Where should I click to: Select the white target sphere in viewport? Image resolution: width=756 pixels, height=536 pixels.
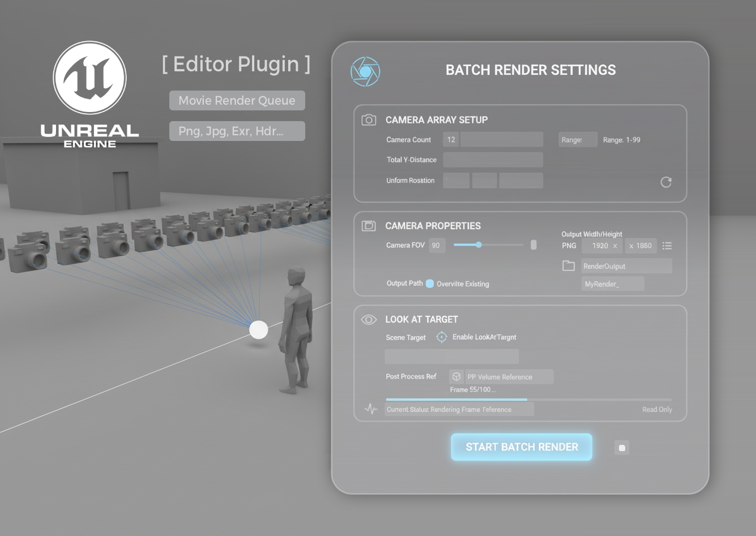(259, 329)
